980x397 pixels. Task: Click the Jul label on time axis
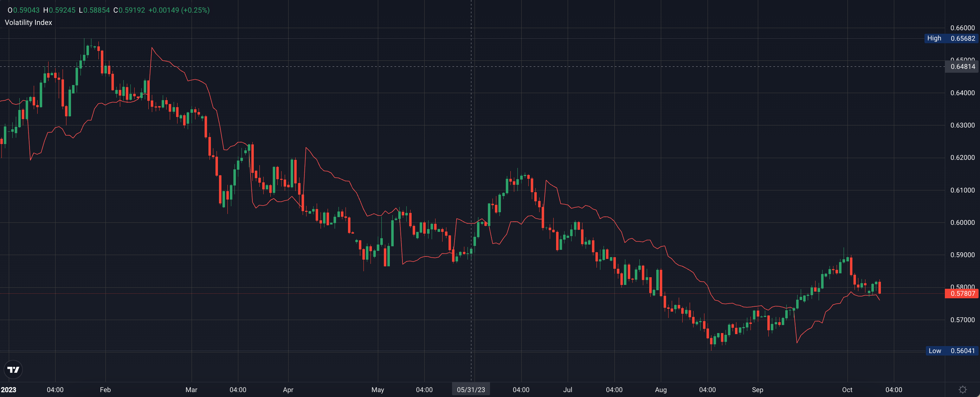[x=568, y=389]
